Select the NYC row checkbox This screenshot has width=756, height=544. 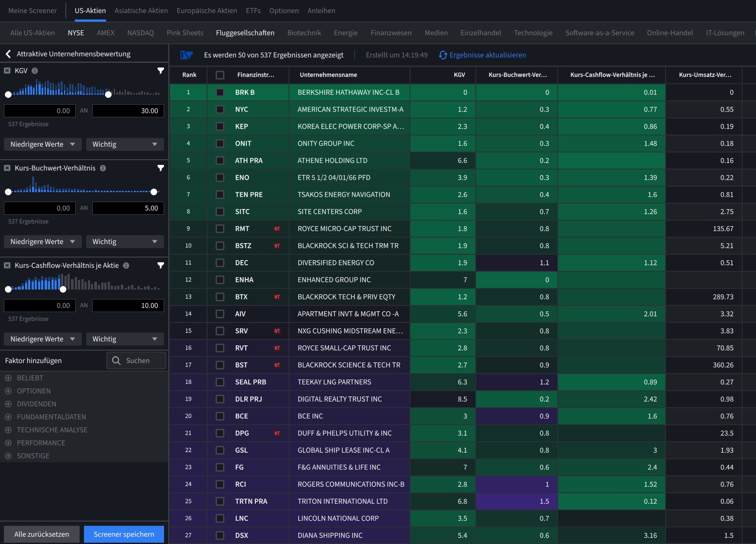(x=220, y=109)
